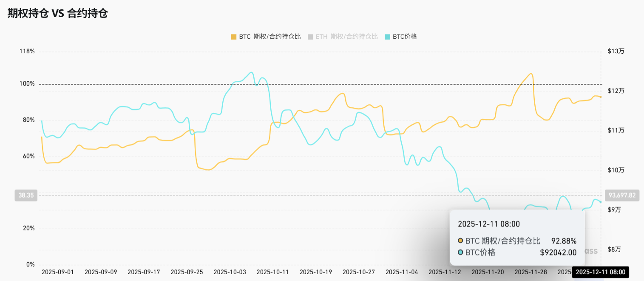Click the $92042.00 price in the tooltip
644x281 pixels.
tap(558, 252)
